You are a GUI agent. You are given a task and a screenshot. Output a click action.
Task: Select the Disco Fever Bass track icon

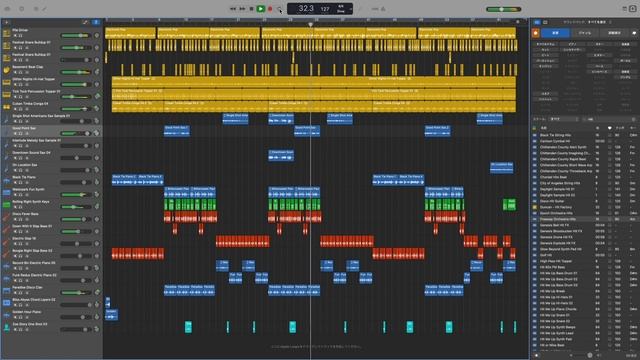point(6,217)
